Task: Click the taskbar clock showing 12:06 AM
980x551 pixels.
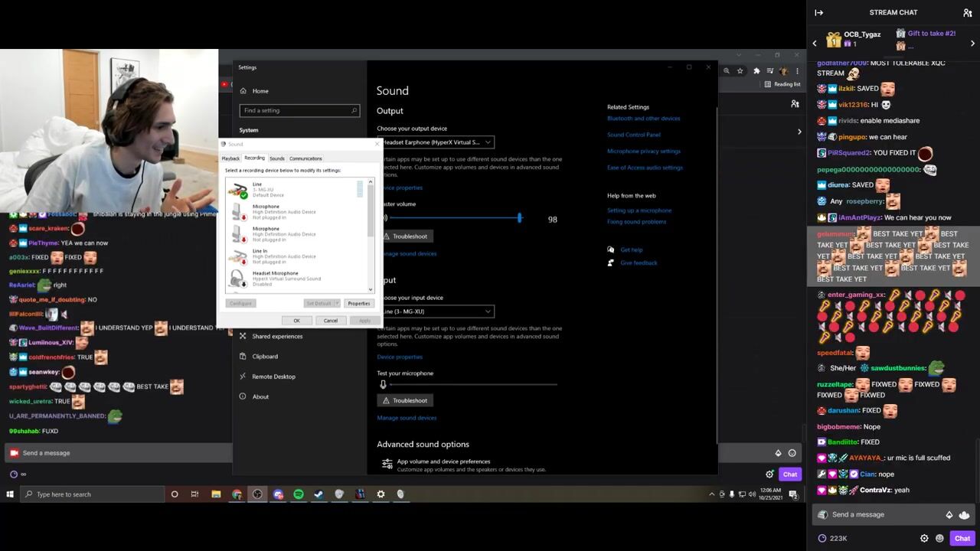Action: pyautogui.click(x=770, y=494)
